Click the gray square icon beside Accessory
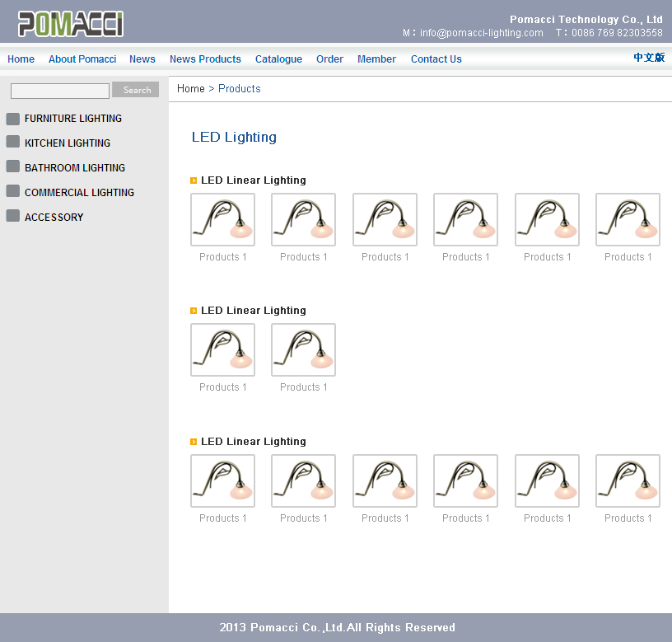Viewport: 672px width, 642px height. [x=12, y=216]
